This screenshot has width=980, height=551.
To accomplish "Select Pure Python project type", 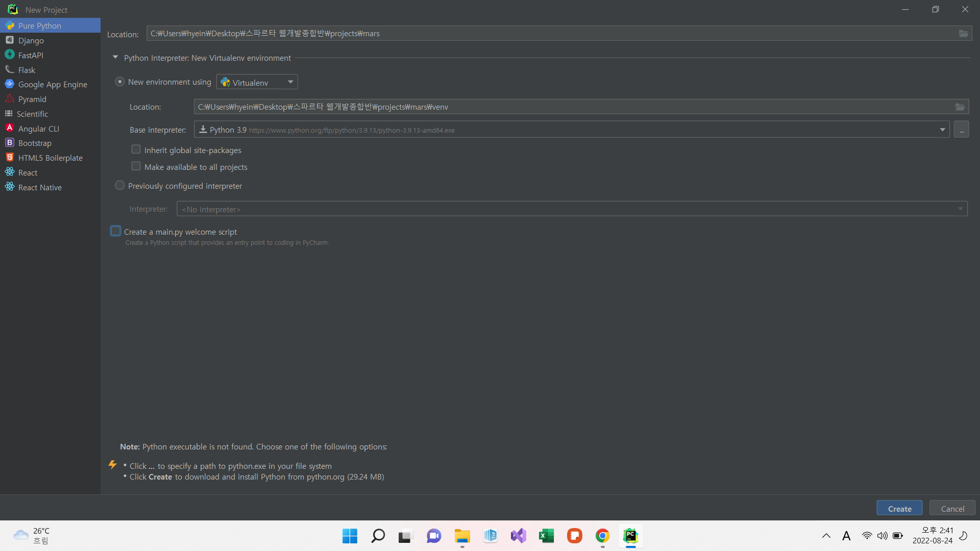I will (x=50, y=26).
